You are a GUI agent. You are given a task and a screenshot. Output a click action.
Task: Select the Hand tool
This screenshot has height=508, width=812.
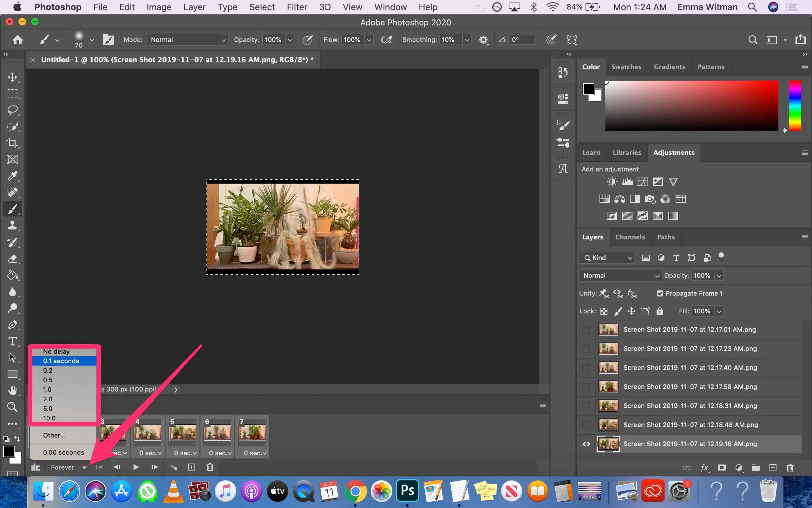[x=12, y=391]
